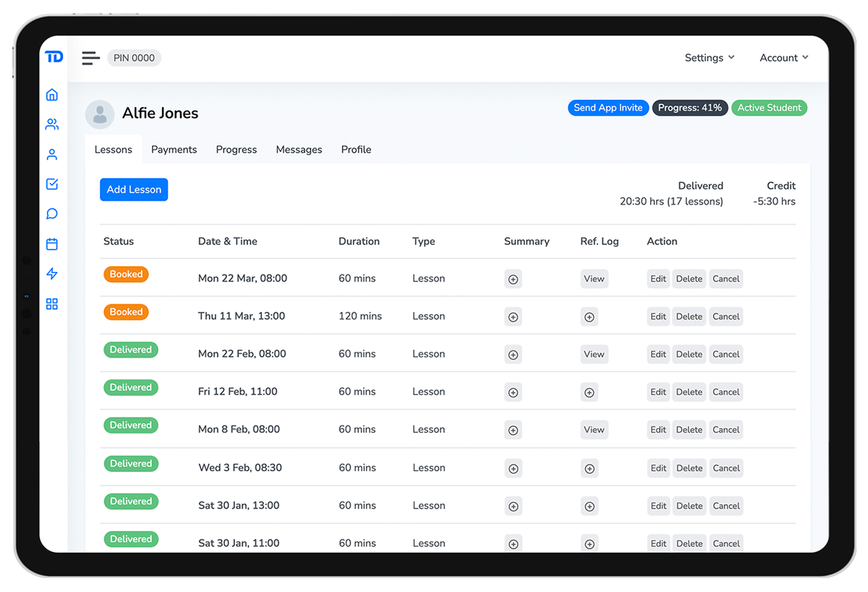Open the Progress tab
Screen dimensions: 868x592
236,149
